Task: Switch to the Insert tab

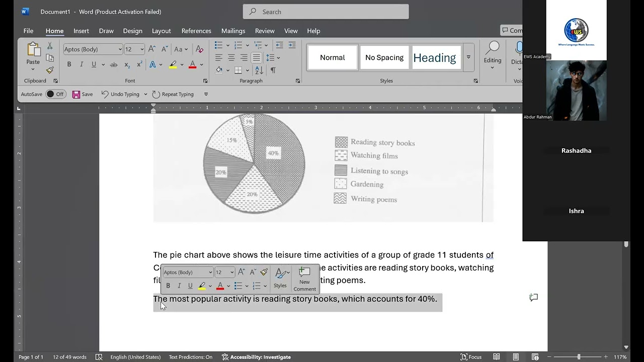Action: click(x=82, y=31)
